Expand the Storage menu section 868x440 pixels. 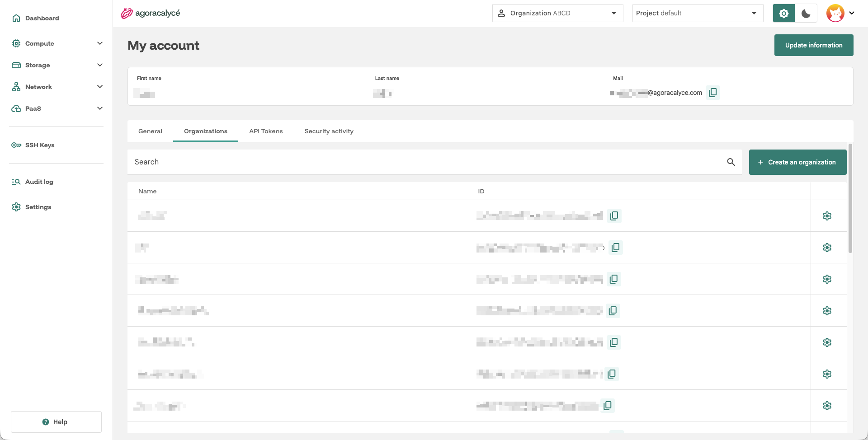tap(57, 65)
